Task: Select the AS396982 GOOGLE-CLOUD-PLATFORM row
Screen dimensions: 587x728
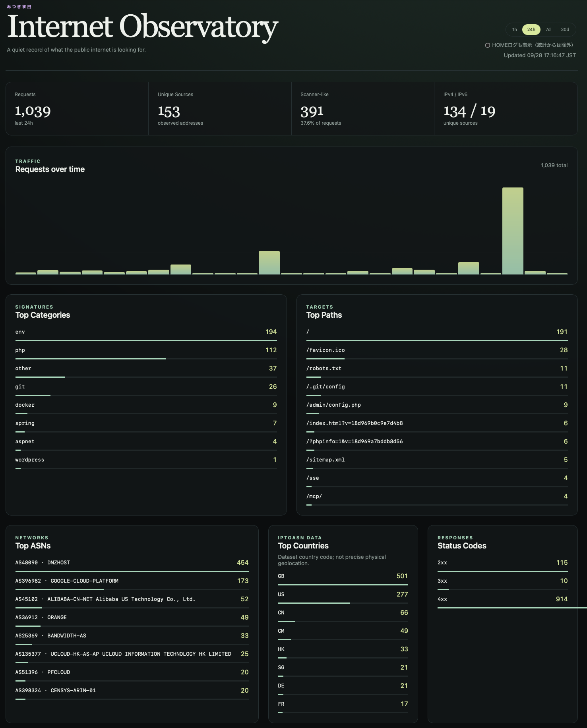Action: (x=132, y=584)
